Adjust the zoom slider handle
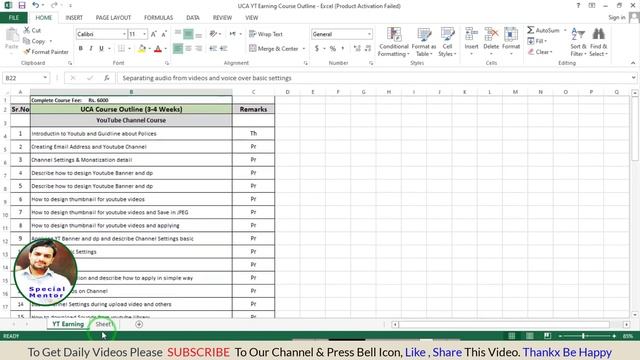Screen dimensions: 640x360 584,336
